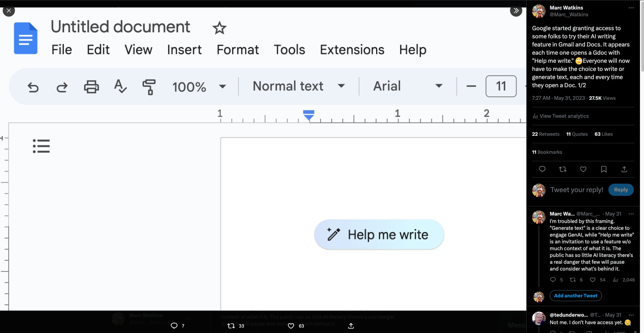
Task: Close the image viewer with X
Action: point(9,11)
